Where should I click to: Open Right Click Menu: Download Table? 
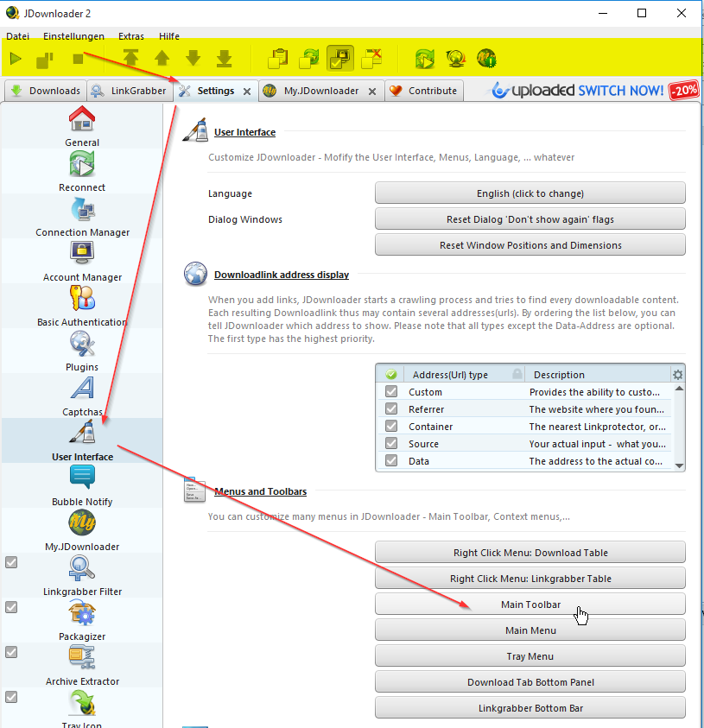[x=530, y=553]
